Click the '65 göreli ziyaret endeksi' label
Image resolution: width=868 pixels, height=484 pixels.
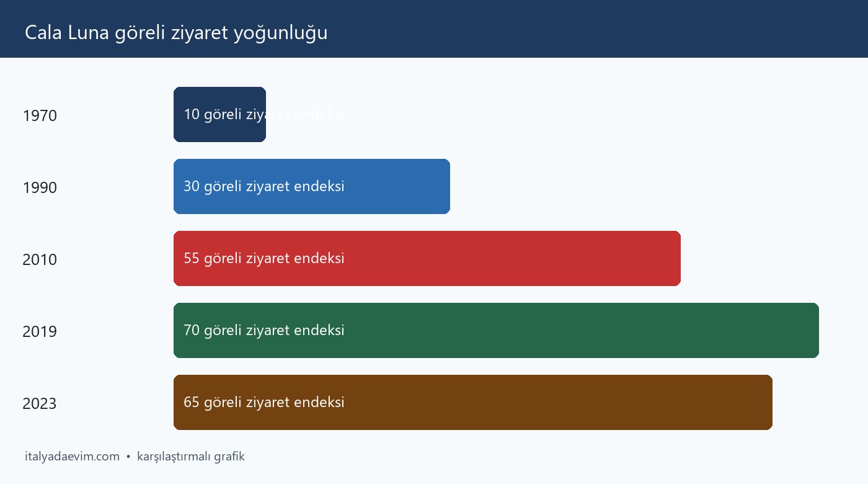pyautogui.click(x=264, y=402)
